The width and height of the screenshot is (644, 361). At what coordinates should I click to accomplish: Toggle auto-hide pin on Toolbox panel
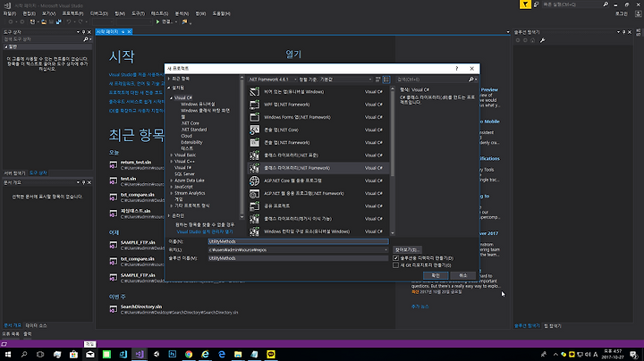83,32
